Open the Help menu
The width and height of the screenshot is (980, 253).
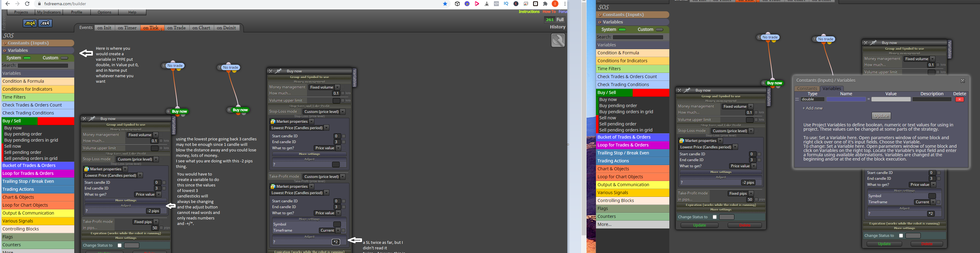(x=132, y=12)
